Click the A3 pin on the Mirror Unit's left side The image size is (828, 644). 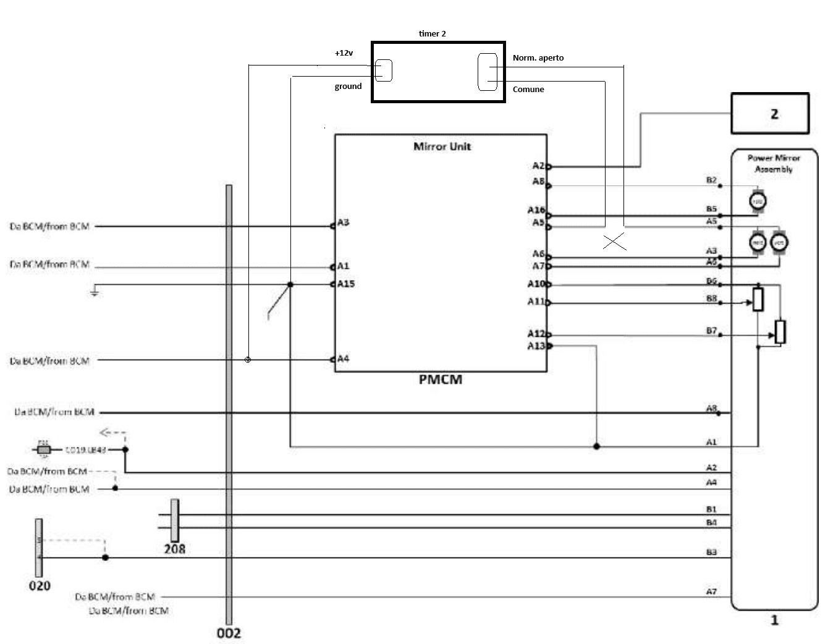(x=343, y=222)
